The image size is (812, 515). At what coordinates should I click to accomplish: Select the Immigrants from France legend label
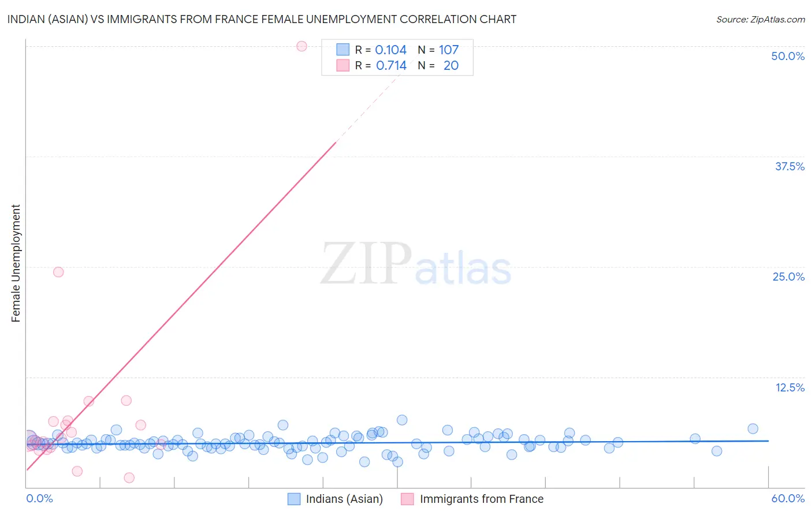tap(482, 499)
